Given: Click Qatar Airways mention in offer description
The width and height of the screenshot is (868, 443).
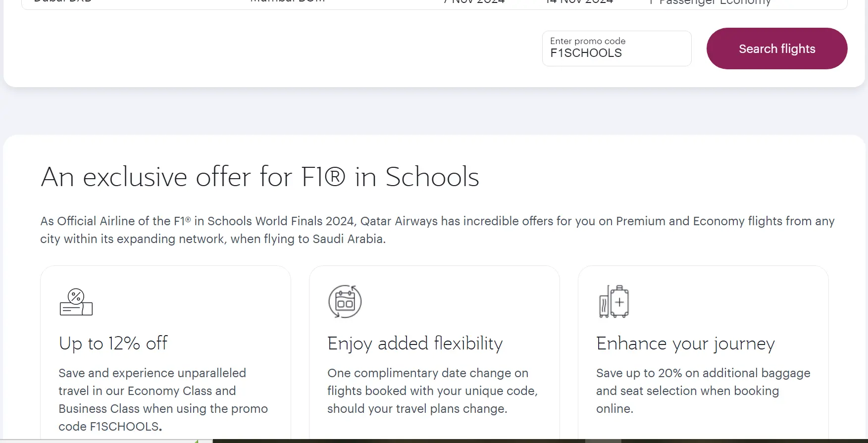Looking at the screenshot, I should [398, 221].
